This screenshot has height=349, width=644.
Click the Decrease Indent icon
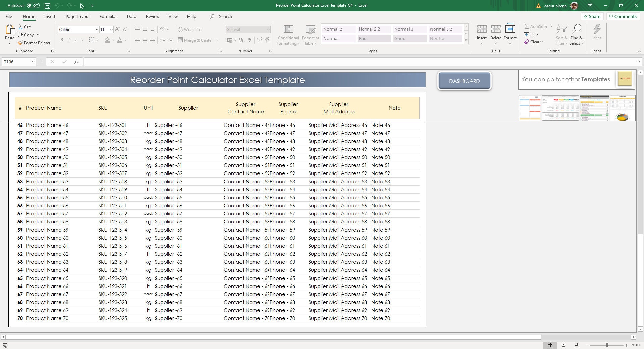pos(163,40)
